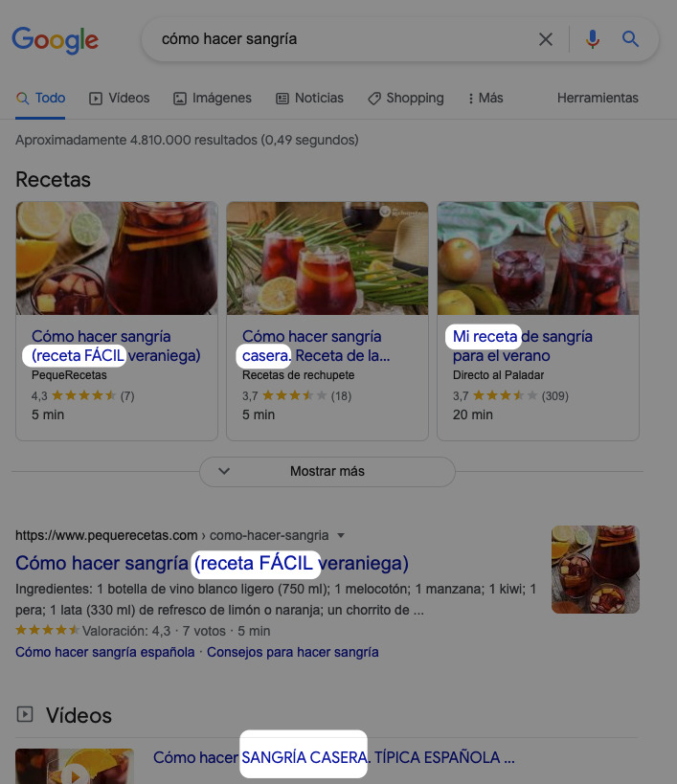Screen dimensions: 677x784
Task: Click the Vídeos section heading
Action: (x=79, y=715)
